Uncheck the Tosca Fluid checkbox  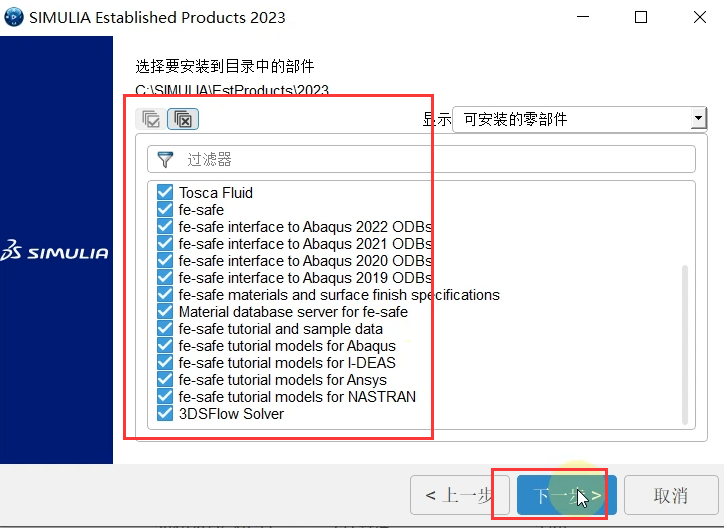(x=165, y=192)
